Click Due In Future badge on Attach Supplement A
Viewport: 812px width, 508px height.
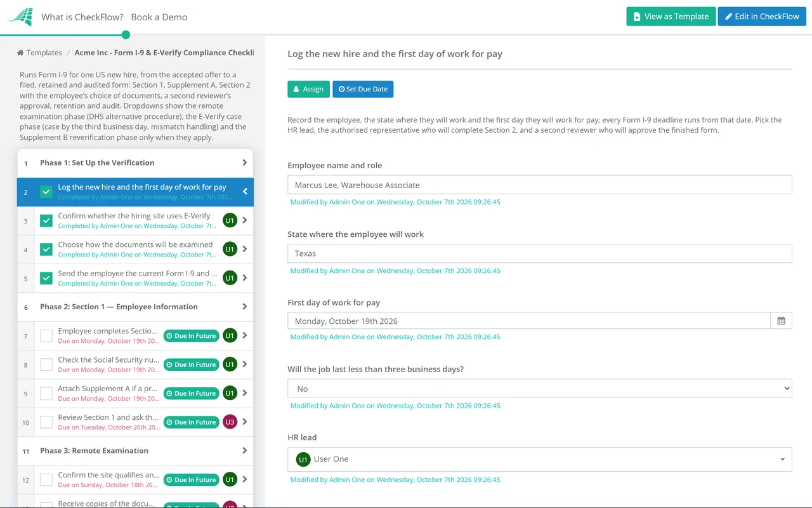tap(191, 394)
